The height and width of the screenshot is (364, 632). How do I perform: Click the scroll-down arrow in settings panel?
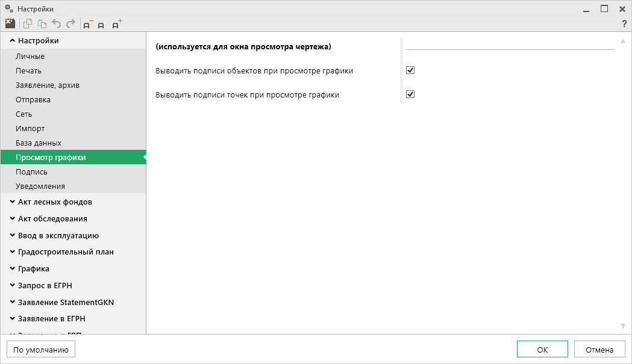pos(623,326)
